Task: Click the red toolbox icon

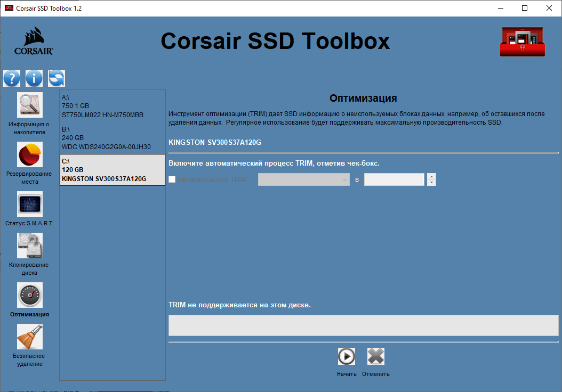Action: pos(523,42)
